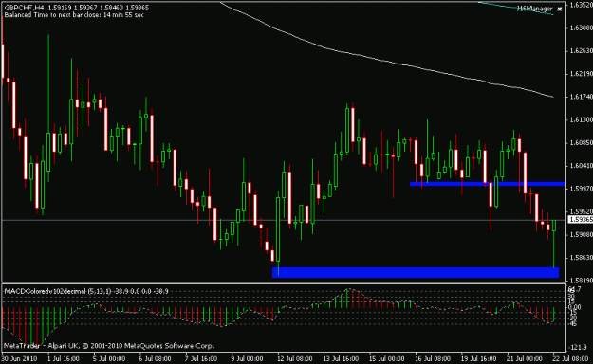Click the 1.59970 price axis label
This screenshot has width=593, height=364.
coord(581,189)
